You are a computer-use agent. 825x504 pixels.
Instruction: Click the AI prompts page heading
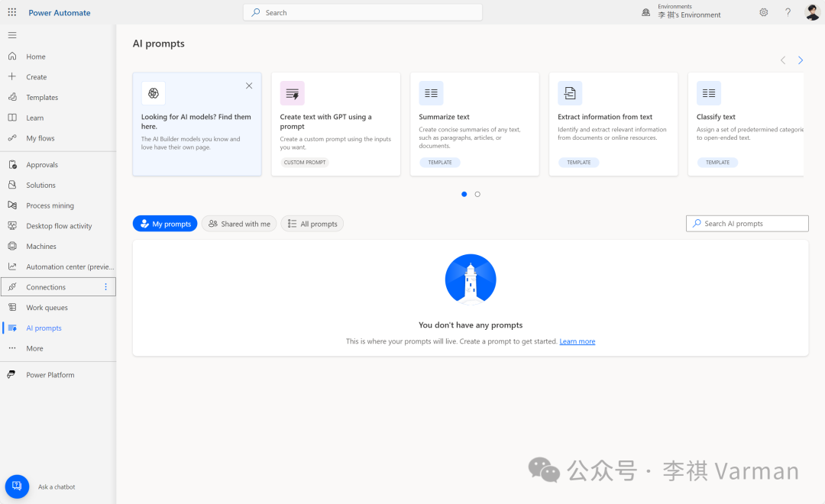click(x=158, y=44)
